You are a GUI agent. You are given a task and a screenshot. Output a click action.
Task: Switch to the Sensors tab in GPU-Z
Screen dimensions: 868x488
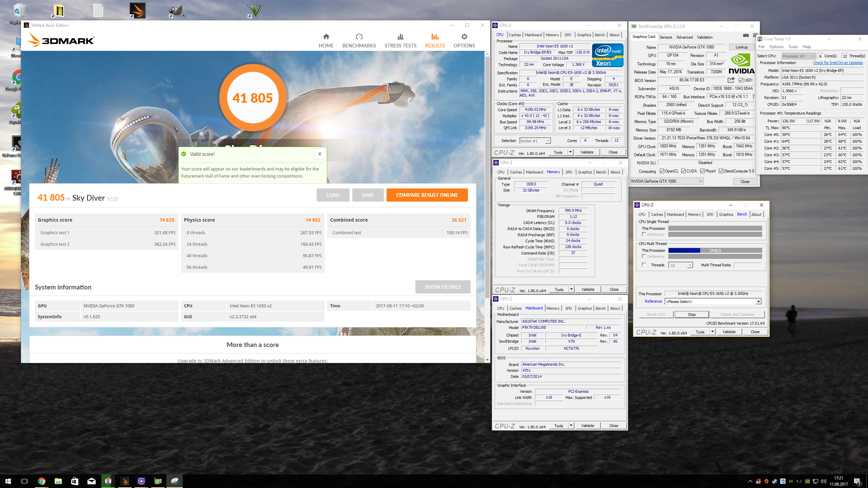[666, 37]
